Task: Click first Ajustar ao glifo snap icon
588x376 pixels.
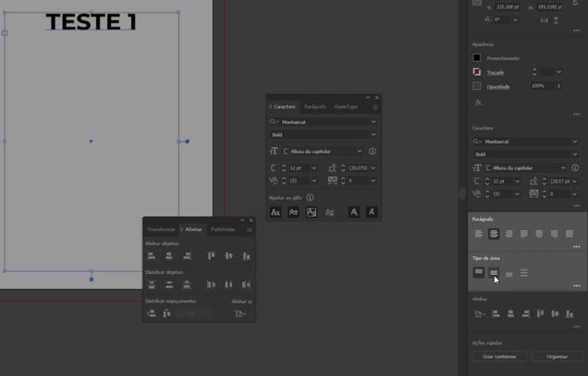Action: [275, 212]
